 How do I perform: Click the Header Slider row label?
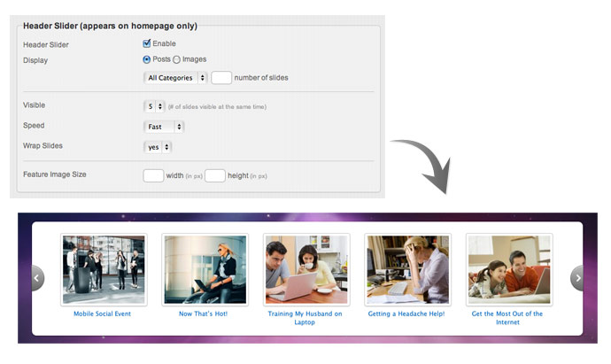click(x=45, y=45)
